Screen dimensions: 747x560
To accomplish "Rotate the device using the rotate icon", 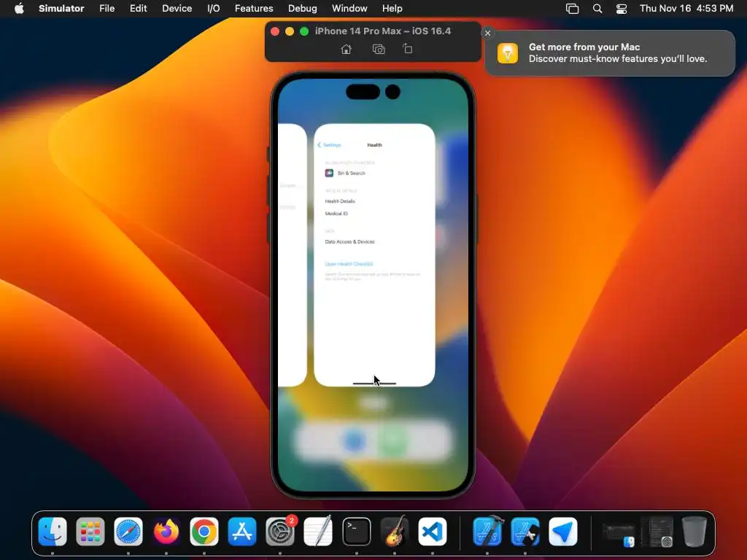I will click(408, 49).
